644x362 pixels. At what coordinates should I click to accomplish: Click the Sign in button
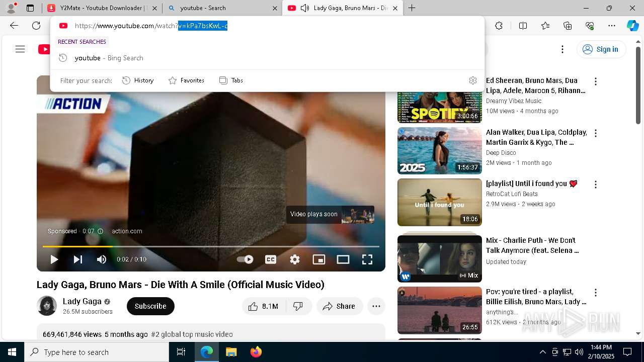tap(601, 49)
